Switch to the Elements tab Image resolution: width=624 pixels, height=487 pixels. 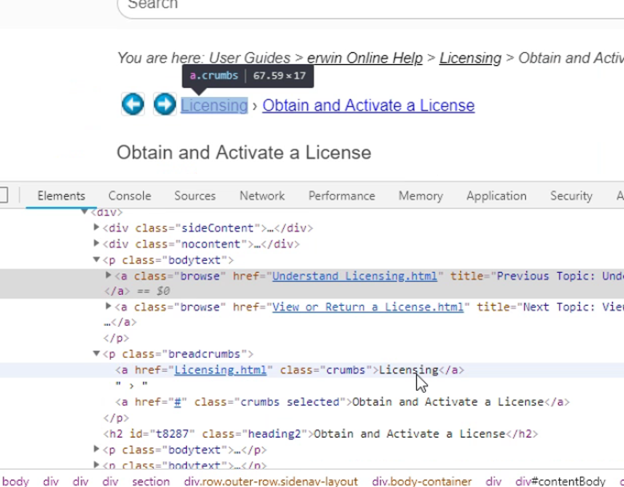pyautogui.click(x=61, y=196)
